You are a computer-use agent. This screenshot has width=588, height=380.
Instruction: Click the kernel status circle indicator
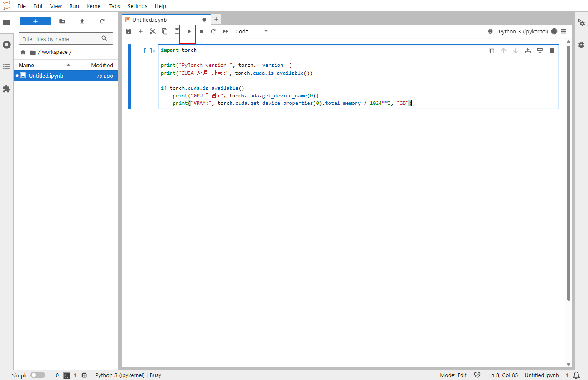pyautogui.click(x=554, y=31)
